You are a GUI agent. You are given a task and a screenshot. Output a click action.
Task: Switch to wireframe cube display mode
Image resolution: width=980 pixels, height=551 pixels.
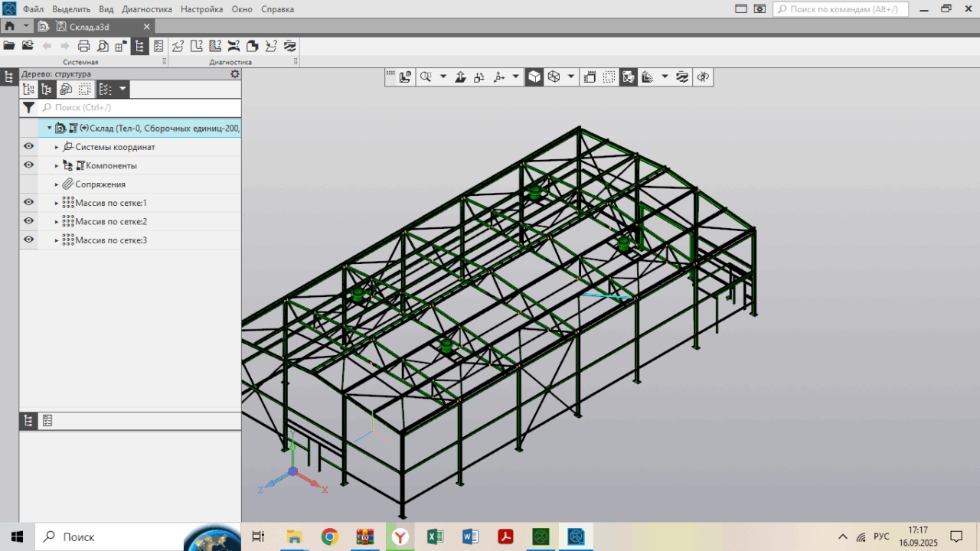point(554,77)
